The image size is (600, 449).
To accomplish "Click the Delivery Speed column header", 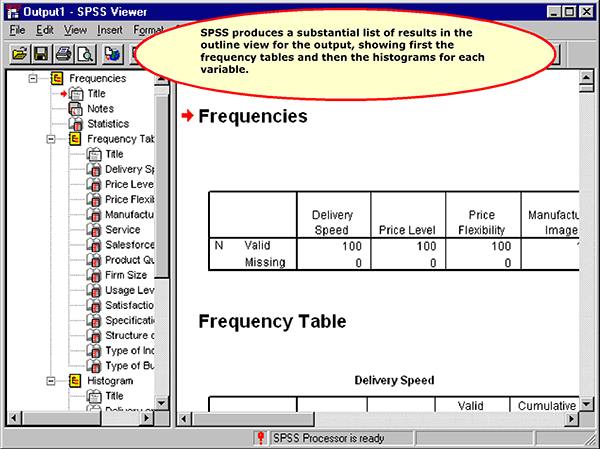I will pos(332,222).
